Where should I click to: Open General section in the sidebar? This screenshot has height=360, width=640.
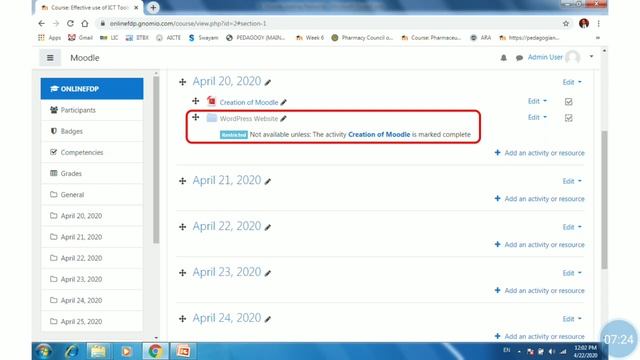pyautogui.click(x=92, y=195)
